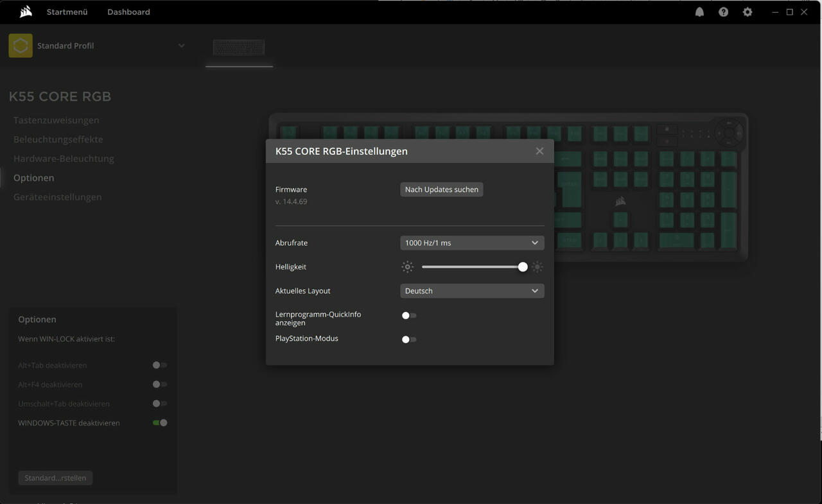Click the Standard...rstellen button
This screenshot has height=504, width=822.
tap(55, 478)
